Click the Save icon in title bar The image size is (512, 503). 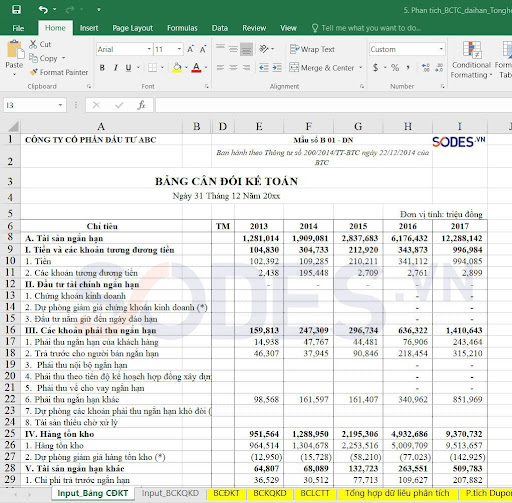[16, 9]
